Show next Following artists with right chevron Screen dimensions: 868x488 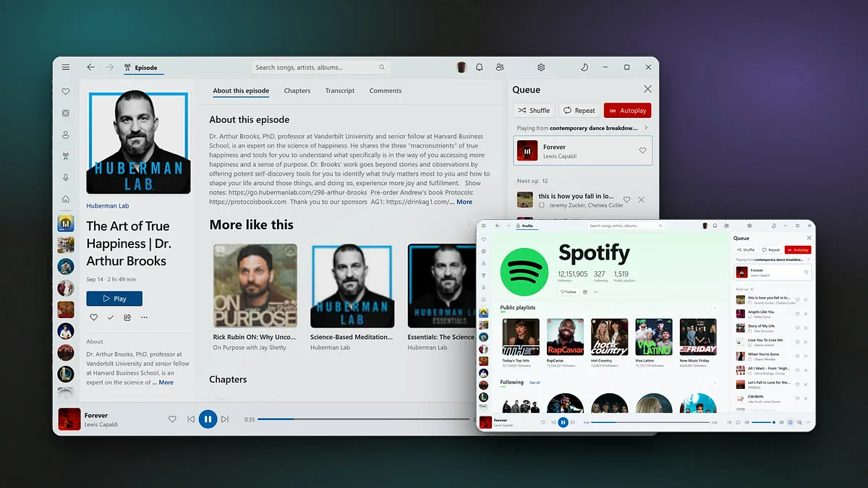[x=715, y=382]
